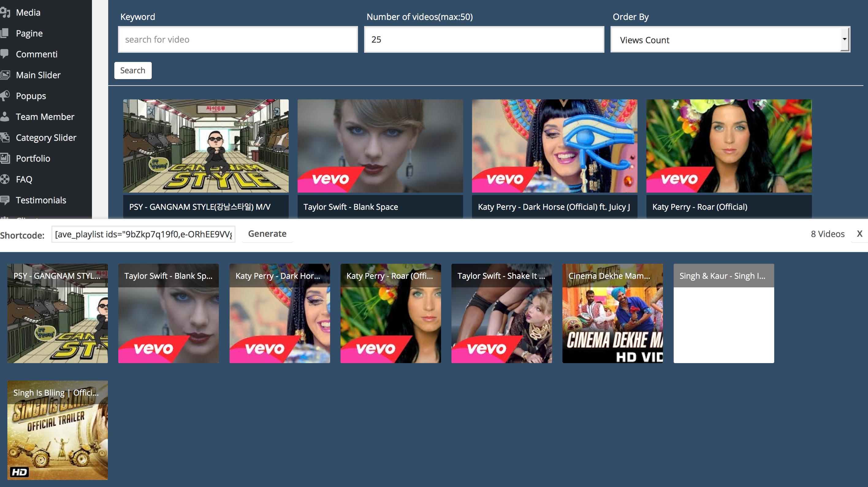Click Katy Perry Dark Horse playlist item
Viewport: 868px width, 487px height.
[x=280, y=313]
